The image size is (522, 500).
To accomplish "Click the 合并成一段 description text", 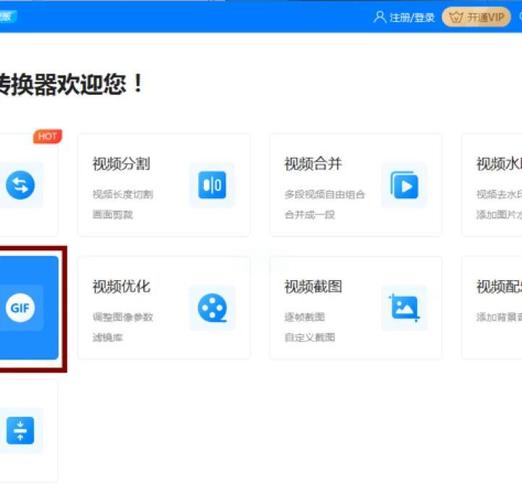I will (310, 214).
